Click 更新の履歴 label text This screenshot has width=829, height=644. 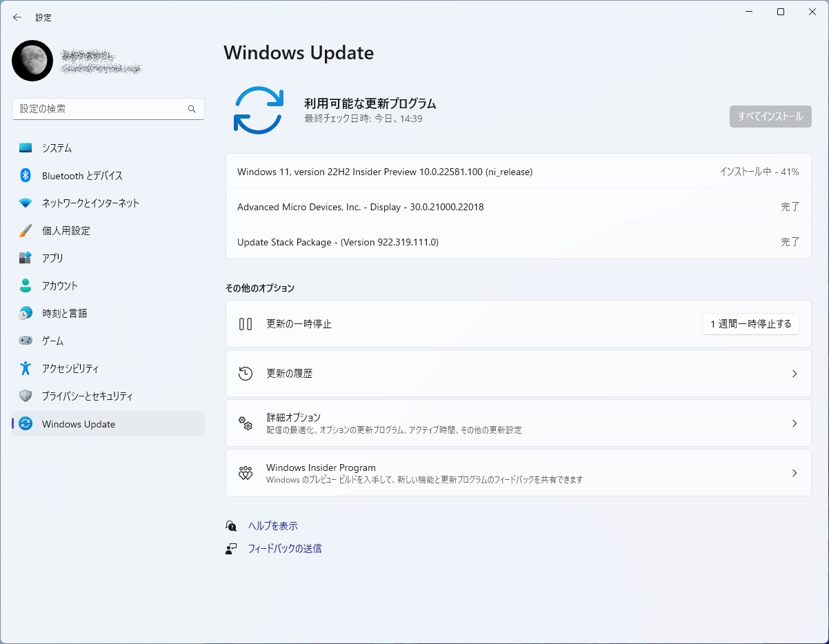point(290,374)
